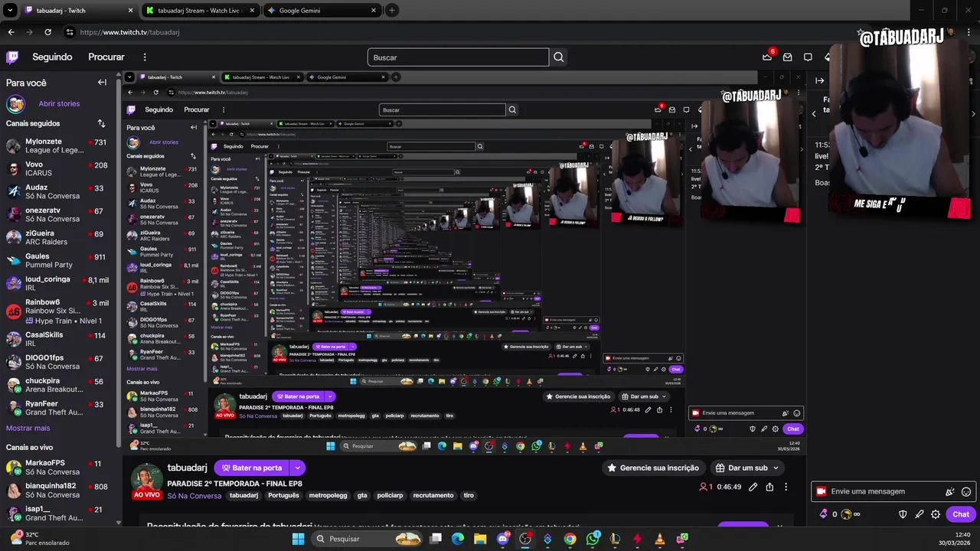View site information icon in address bar
The width and height of the screenshot is (980, 551).
[70, 32]
